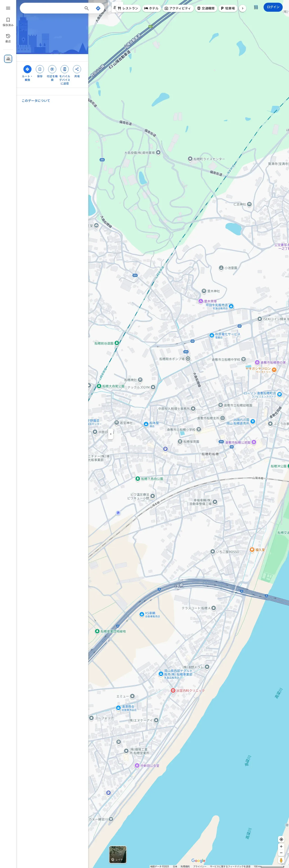Click the 小池霊園 map label
The height and width of the screenshot is (868, 289).
point(231,268)
